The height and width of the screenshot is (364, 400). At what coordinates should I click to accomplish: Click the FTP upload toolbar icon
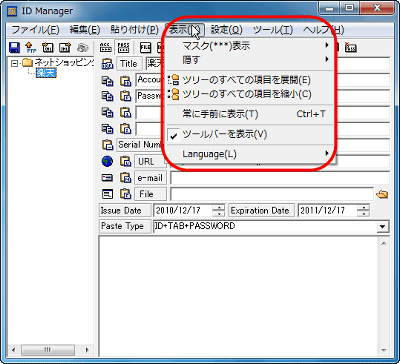click(30, 48)
